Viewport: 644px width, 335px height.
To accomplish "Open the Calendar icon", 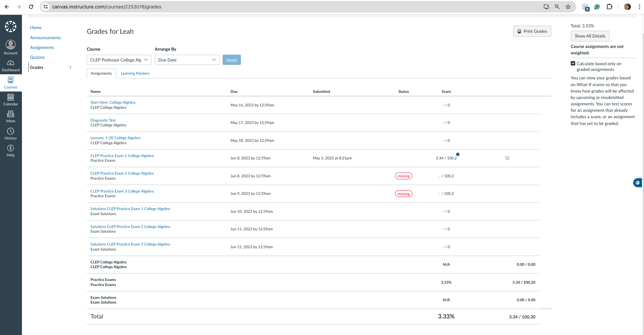I will pyautogui.click(x=10, y=99).
